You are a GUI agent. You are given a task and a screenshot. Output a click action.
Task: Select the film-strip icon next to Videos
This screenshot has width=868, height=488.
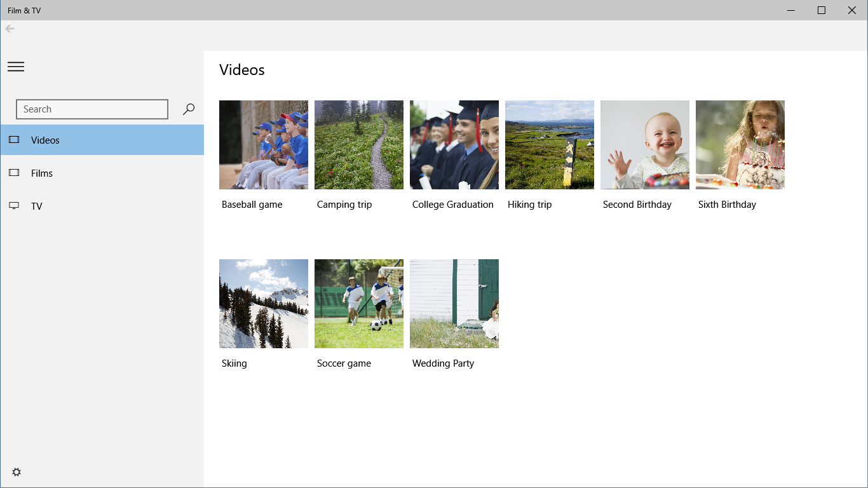pos(14,140)
